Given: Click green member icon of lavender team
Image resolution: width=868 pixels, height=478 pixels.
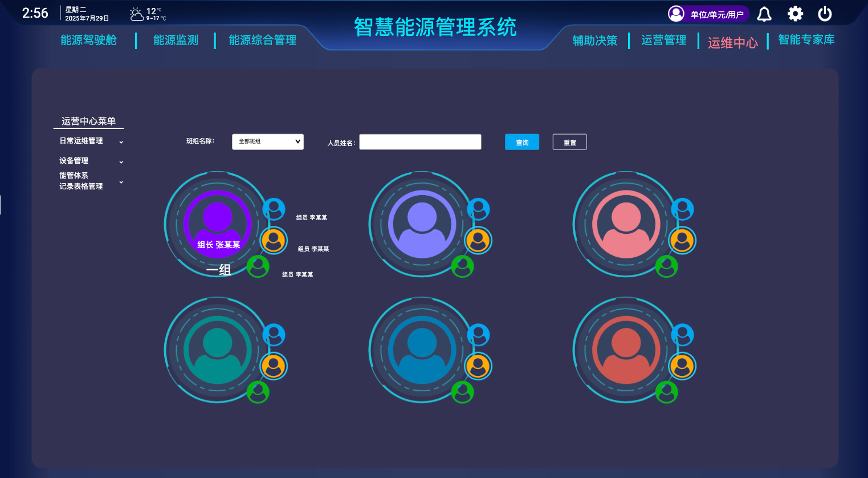Looking at the screenshot, I should pyautogui.click(x=463, y=266).
